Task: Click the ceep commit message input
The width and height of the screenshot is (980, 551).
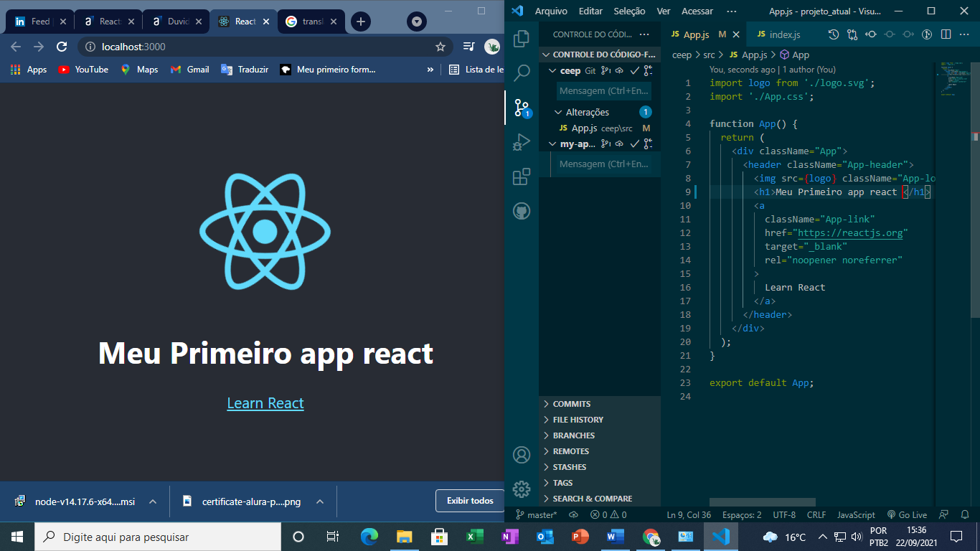Action: [606, 91]
